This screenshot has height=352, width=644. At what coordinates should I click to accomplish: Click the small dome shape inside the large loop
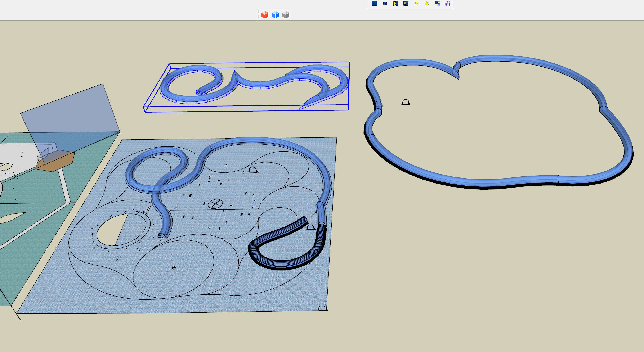point(405,102)
